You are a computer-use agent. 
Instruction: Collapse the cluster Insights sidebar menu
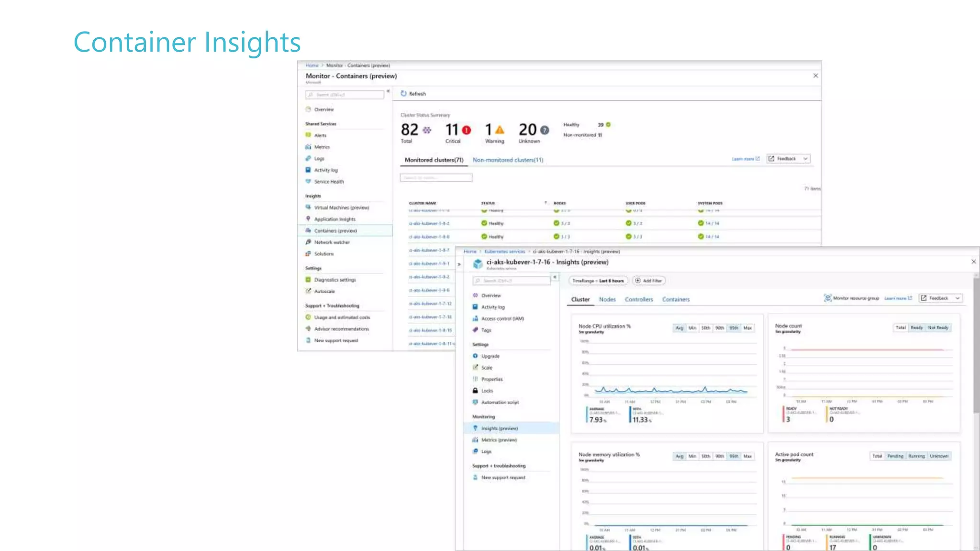point(555,277)
